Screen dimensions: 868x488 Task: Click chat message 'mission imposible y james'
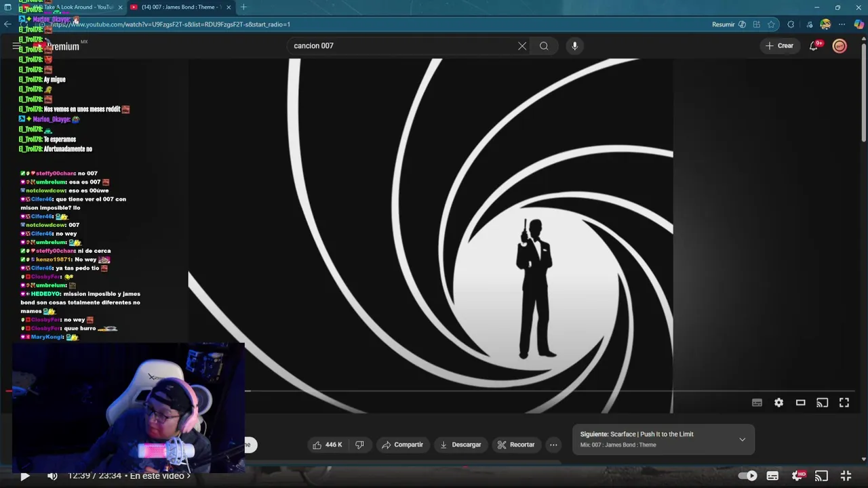pyautogui.click(x=80, y=302)
